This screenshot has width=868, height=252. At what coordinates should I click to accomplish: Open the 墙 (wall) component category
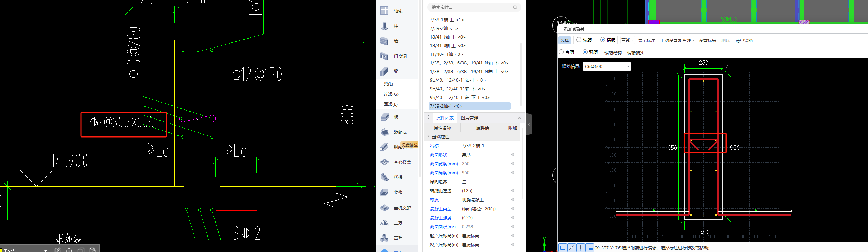click(x=397, y=41)
